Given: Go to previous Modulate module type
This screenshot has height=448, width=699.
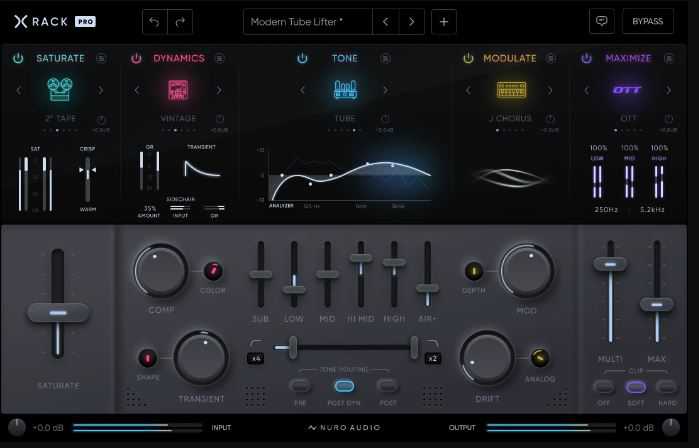Looking at the screenshot, I should pyautogui.click(x=468, y=90).
